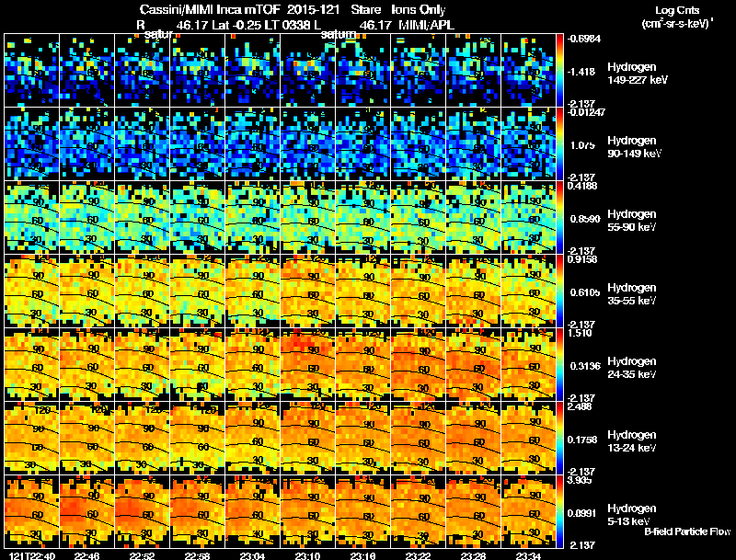
Task: Select the '-0.01247' colorbar value
Action: click(x=586, y=111)
